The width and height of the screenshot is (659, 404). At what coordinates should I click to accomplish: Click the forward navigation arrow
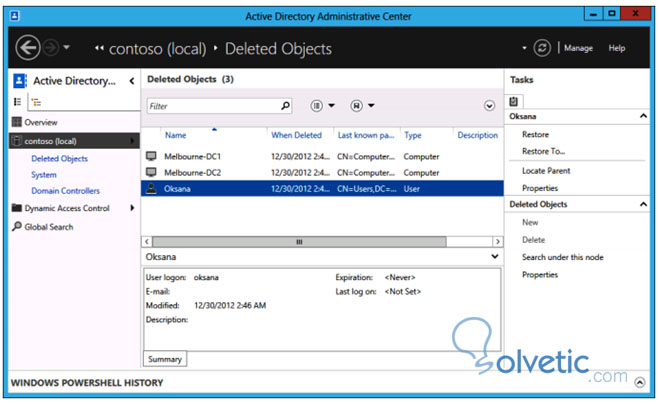click(x=51, y=48)
